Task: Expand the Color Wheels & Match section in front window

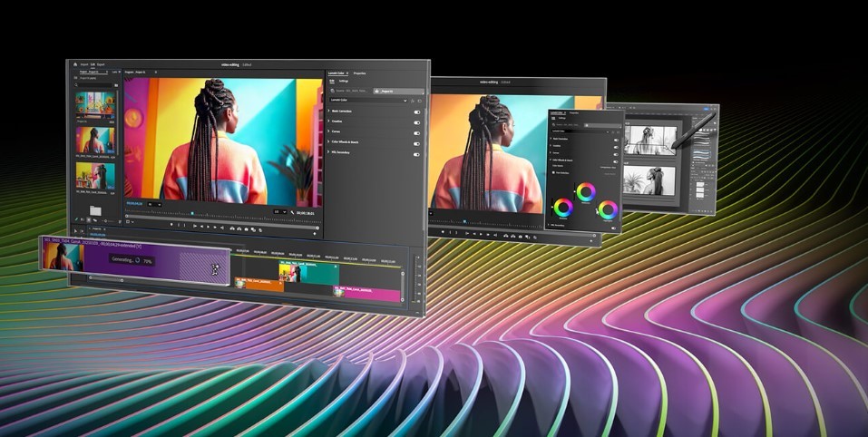Action: (328, 142)
